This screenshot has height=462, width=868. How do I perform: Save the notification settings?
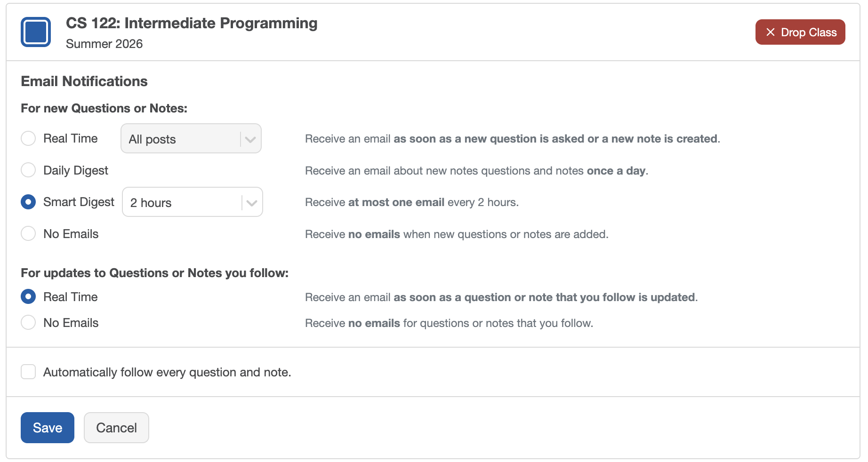click(48, 428)
